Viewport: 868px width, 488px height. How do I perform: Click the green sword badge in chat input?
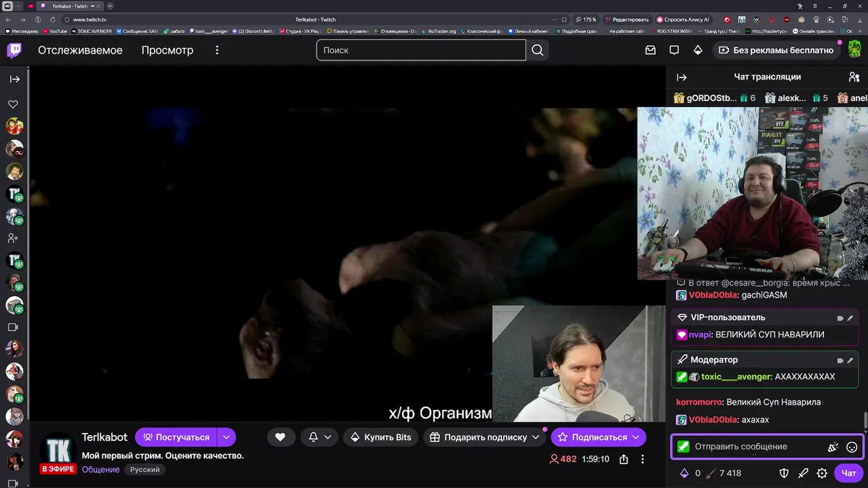[x=683, y=447]
